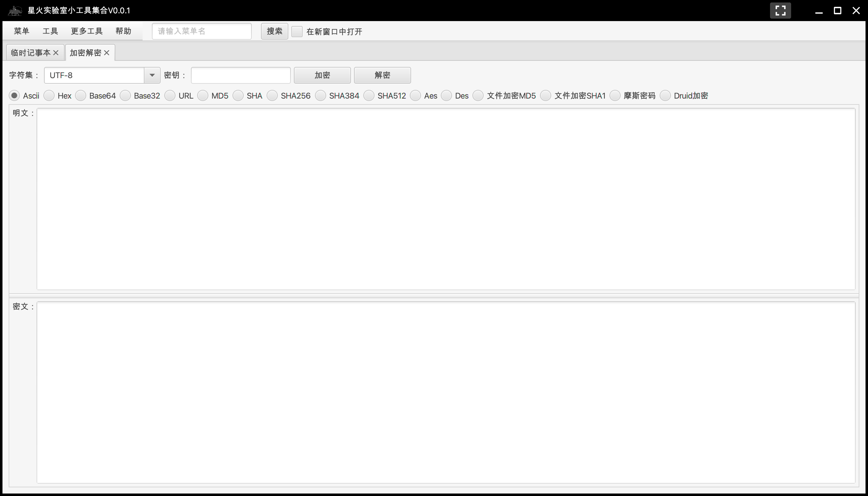Close the 加密解密 tab
Image resolution: width=868 pixels, height=496 pixels.
click(107, 53)
